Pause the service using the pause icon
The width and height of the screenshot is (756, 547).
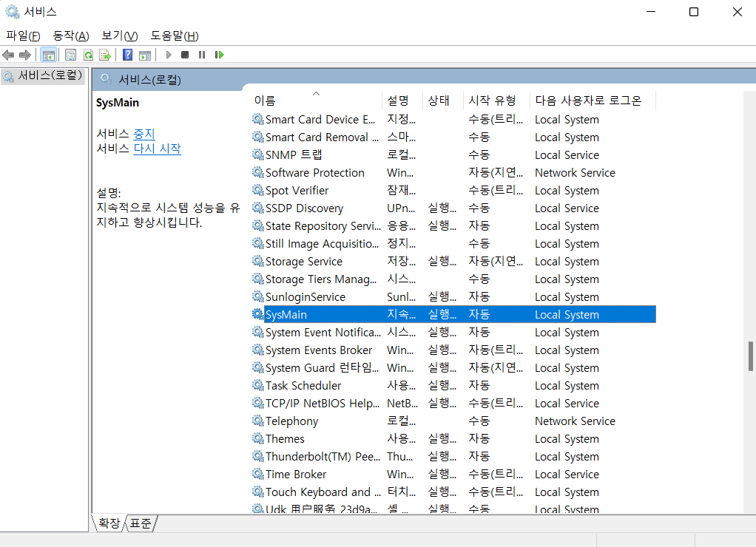click(x=201, y=54)
